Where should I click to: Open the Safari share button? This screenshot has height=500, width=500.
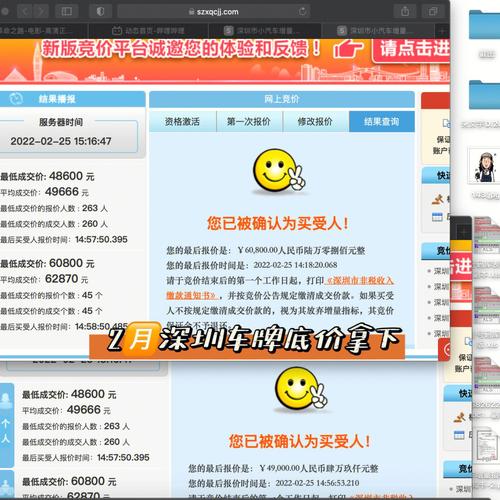click(x=405, y=12)
